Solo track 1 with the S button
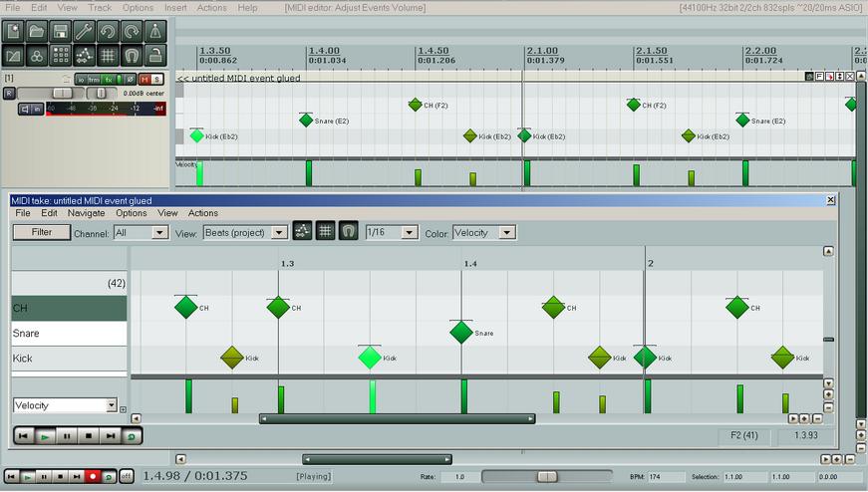This screenshot has width=868, height=492. [x=157, y=79]
